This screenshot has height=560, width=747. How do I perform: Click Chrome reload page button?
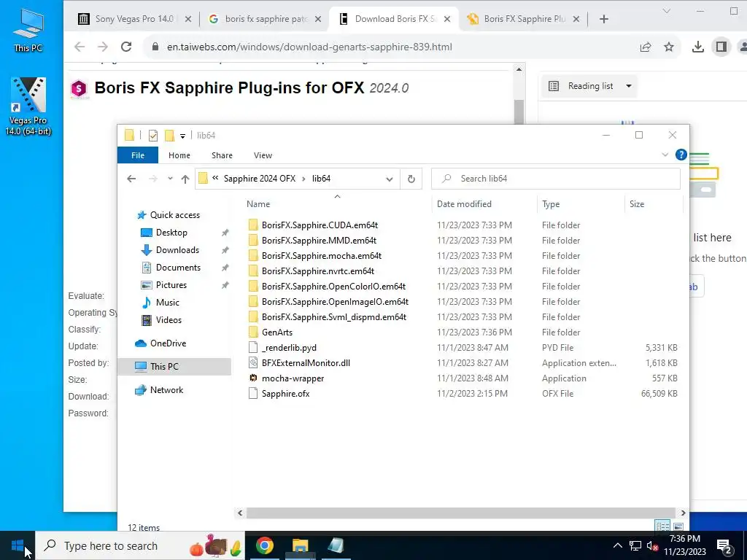[x=126, y=47]
